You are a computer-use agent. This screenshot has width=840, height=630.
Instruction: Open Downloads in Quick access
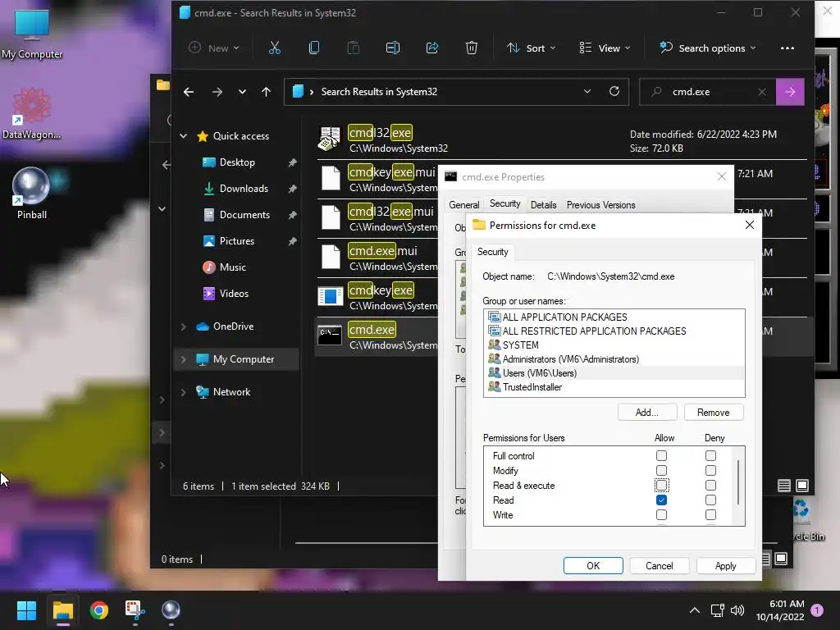[x=244, y=189]
